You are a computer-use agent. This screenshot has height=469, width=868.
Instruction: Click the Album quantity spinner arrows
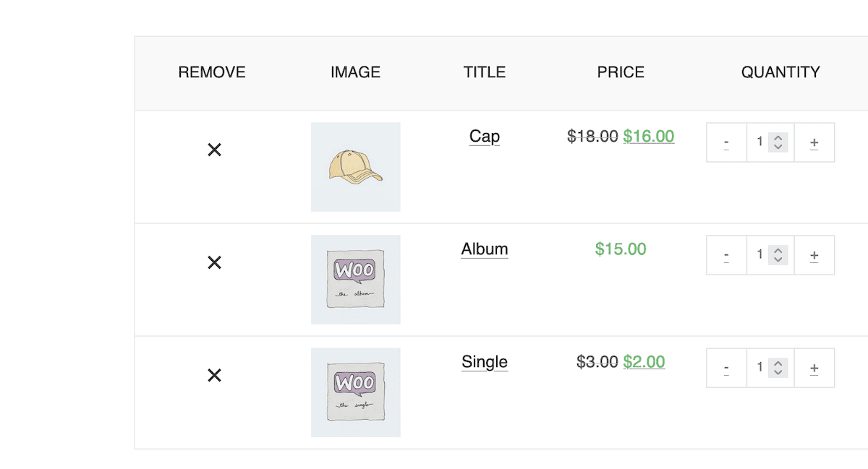pos(778,254)
